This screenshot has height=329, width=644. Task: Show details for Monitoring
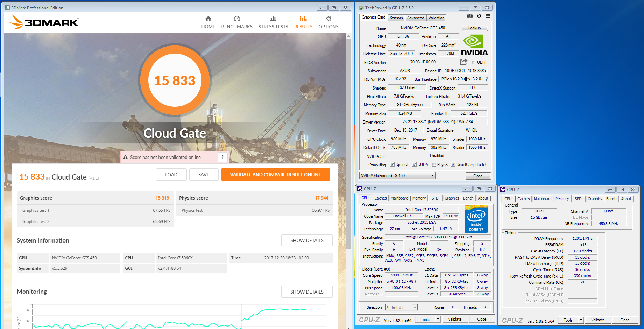click(x=307, y=292)
